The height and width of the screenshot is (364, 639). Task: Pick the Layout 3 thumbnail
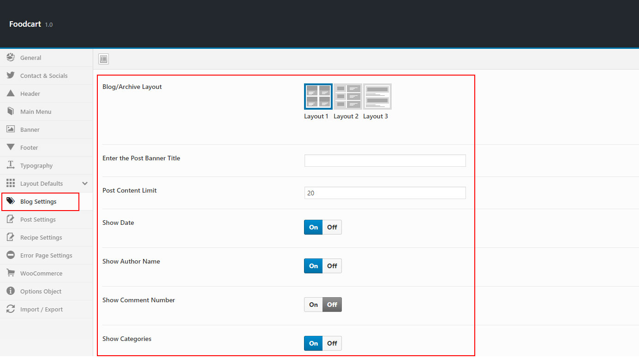(x=377, y=96)
